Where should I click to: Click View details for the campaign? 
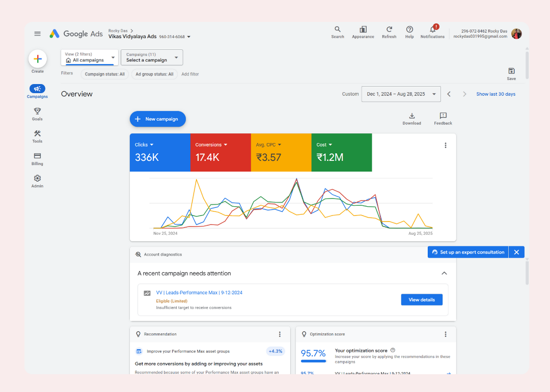422,300
